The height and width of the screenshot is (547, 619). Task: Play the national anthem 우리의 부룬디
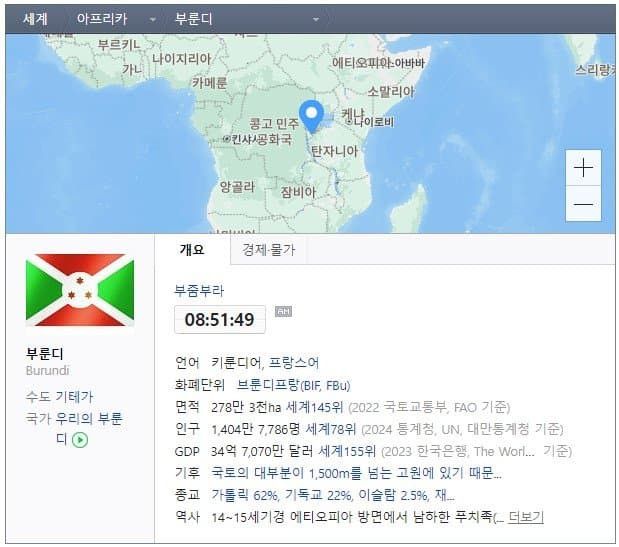point(80,439)
